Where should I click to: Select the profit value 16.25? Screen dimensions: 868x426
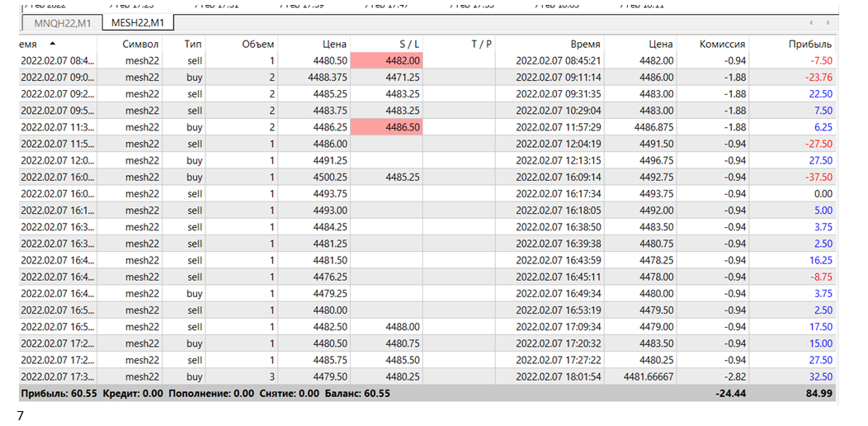click(x=820, y=260)
